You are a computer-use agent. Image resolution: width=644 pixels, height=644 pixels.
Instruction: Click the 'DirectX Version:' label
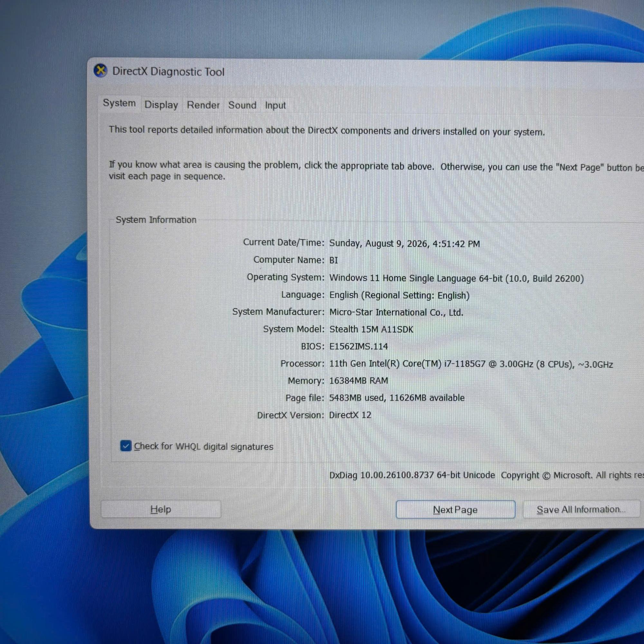[291, 415]
